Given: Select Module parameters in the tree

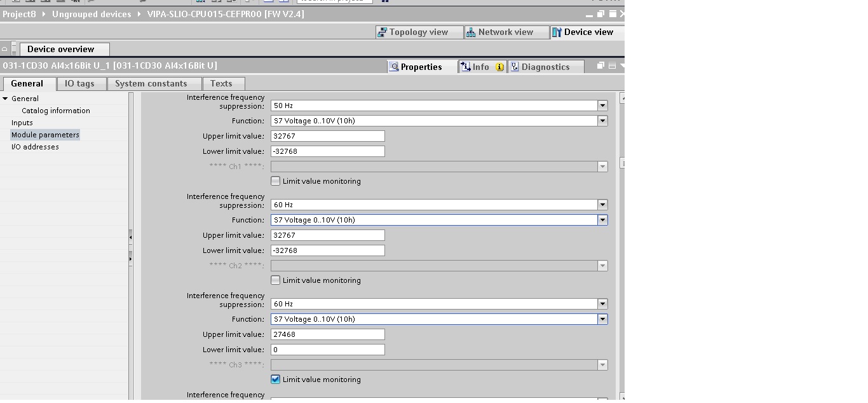Looking at the screenshot, I should pyautogui.click(x=45, y=135).
